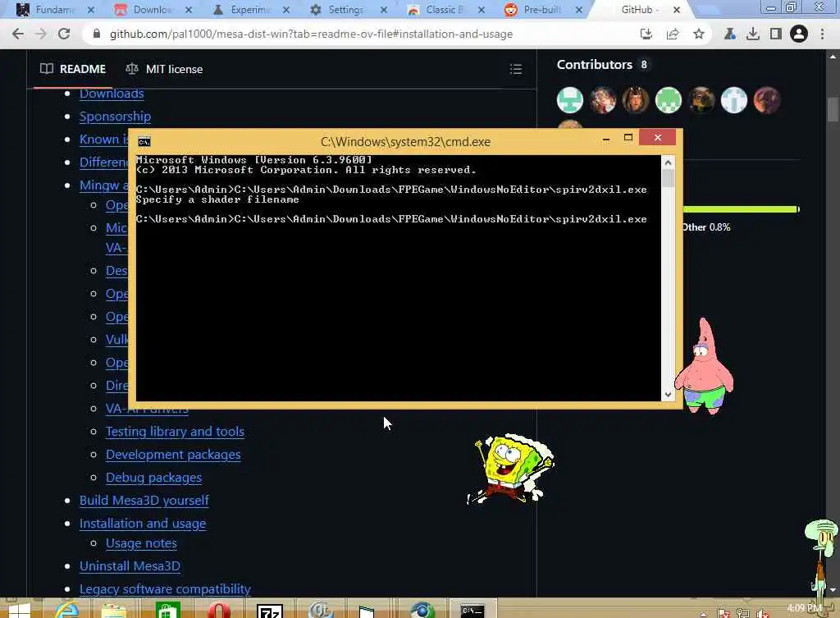840x618 pixels.
Task: Open Internet Explorer from taskbar
Action: [66, 611]
